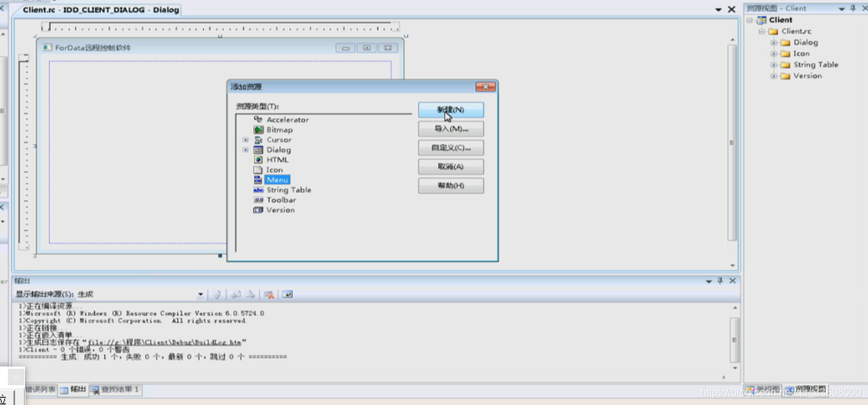Select the 'Accelerator' text in resource type list
Viewport: 868px width, 405px height.
287,119
